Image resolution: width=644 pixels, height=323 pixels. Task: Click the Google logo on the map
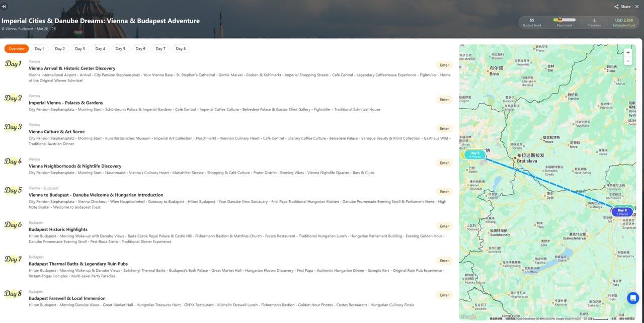pos(468,316)
